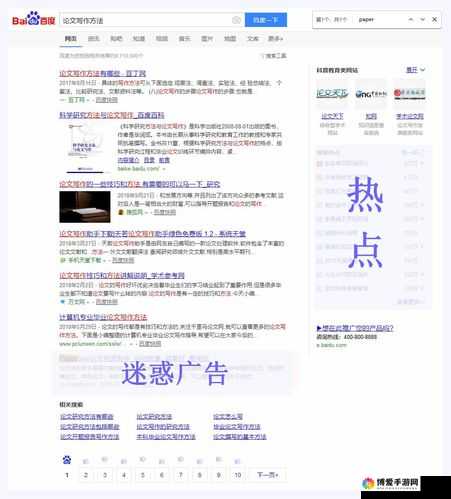Go to results page 7

pyautogui.click(x=181, y=475)
